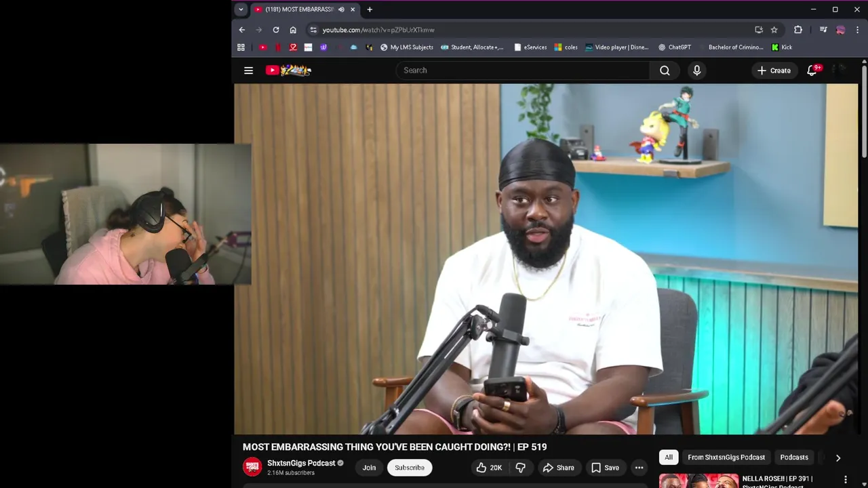The width and height of the screenshot is (868, 488).
Task: Minimize the browser window
Action: point(813,9)
